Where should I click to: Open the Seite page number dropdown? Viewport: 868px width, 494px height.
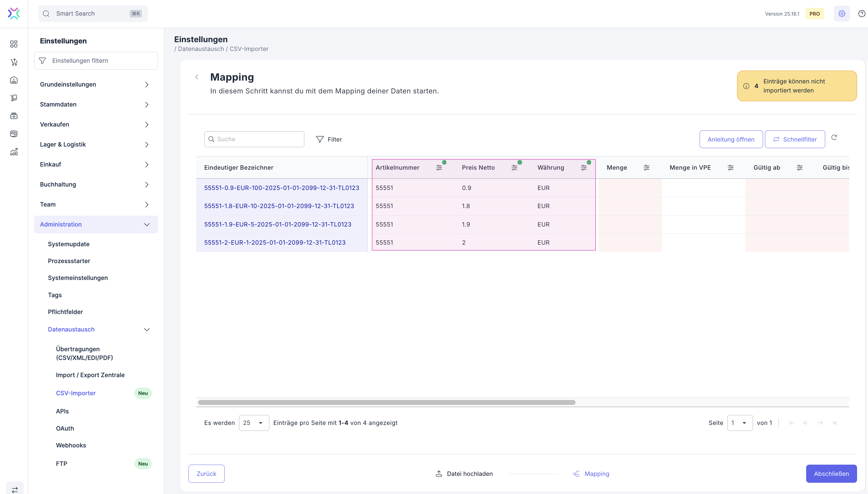(740, 423)
